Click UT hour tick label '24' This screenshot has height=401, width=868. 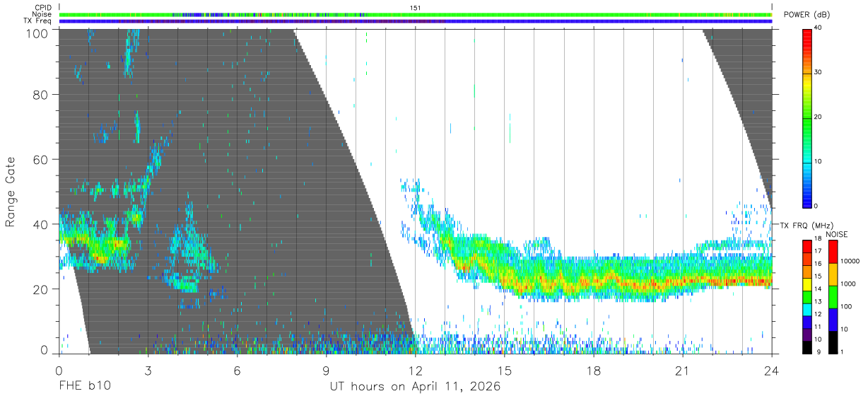[x=772, y=370]
